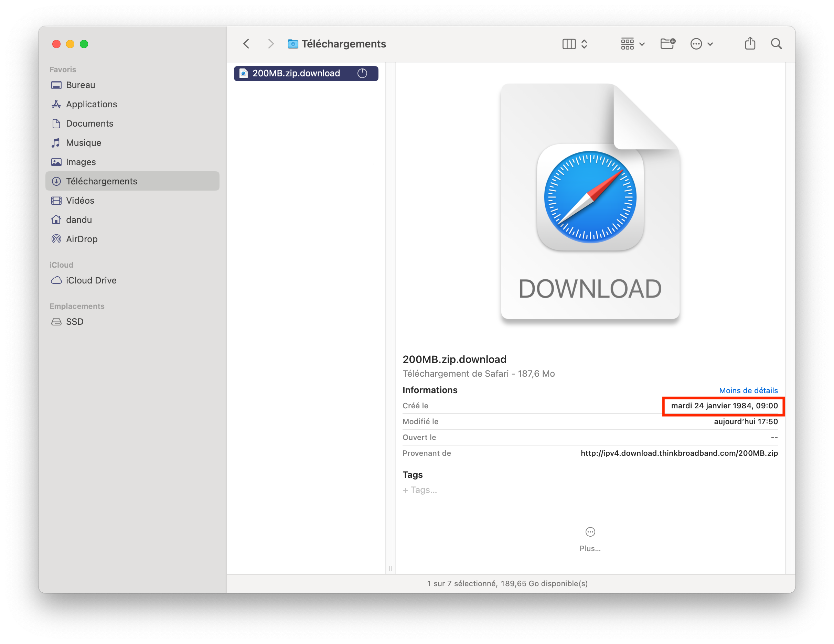Open the dandu home folder

[132, 219]
